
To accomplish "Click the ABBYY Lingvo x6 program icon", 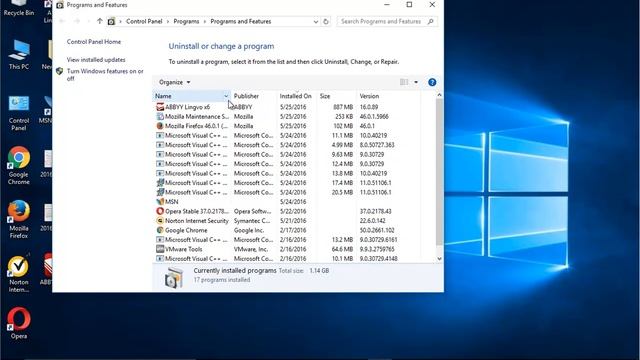I will [x=160, y=107].
